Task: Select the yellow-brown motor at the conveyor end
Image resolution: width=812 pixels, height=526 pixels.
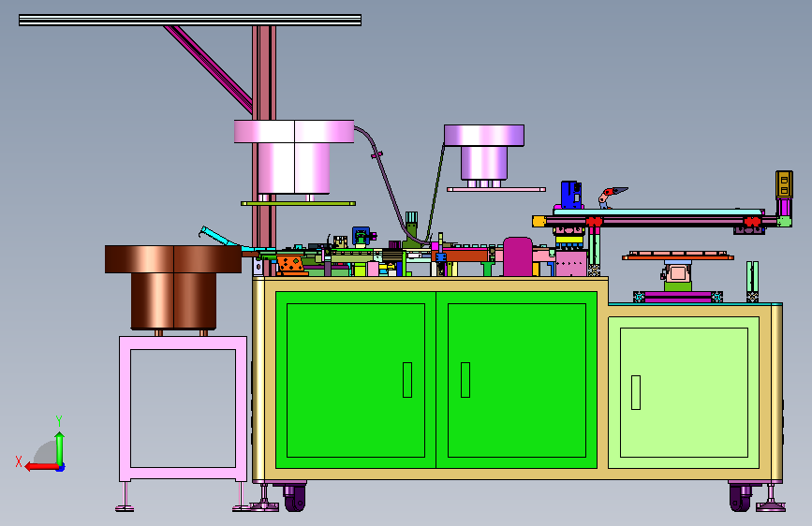Action: 784,184
